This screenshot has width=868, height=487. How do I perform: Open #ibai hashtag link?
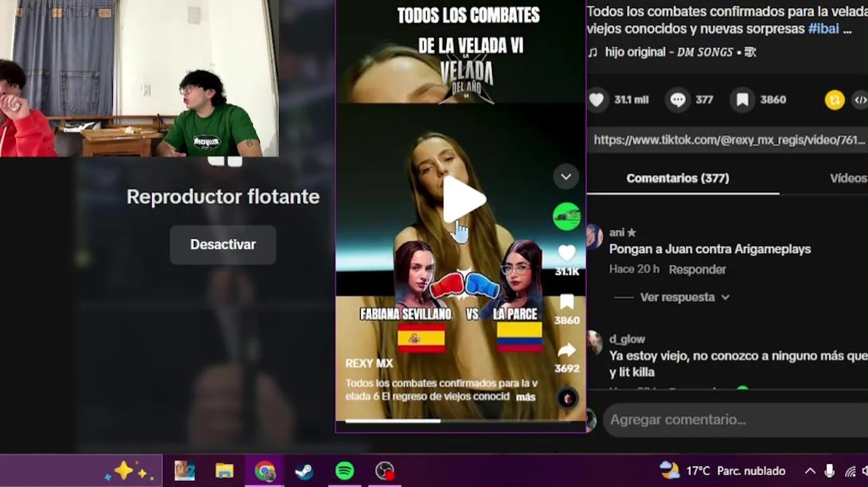823,29
